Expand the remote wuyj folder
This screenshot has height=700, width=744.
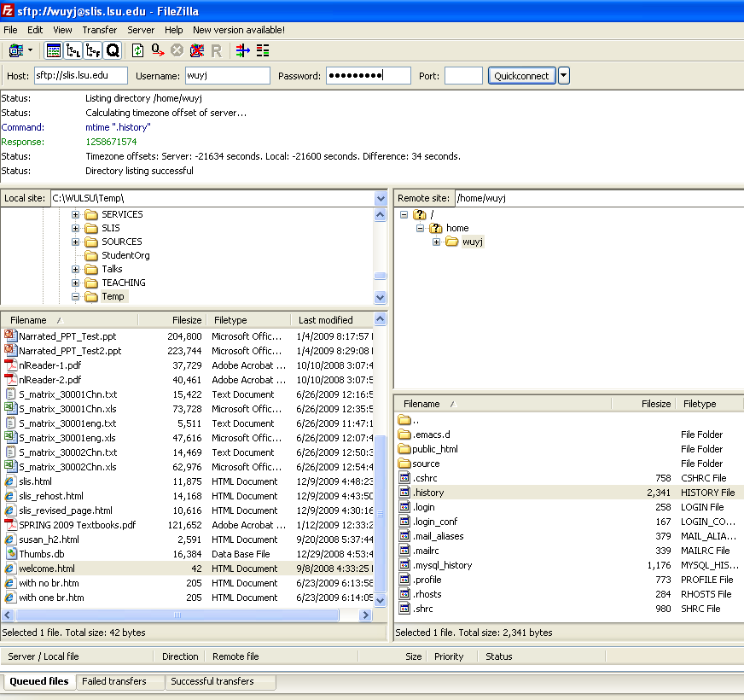(436, 242)
